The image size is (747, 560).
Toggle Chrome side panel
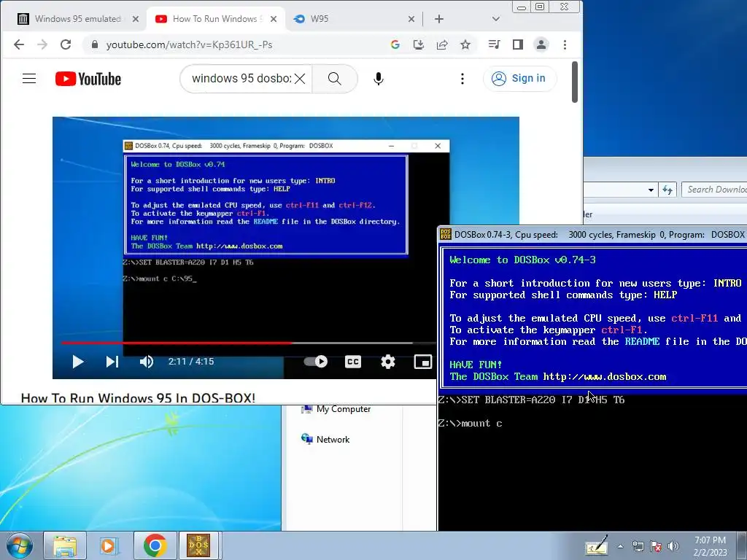517,44
